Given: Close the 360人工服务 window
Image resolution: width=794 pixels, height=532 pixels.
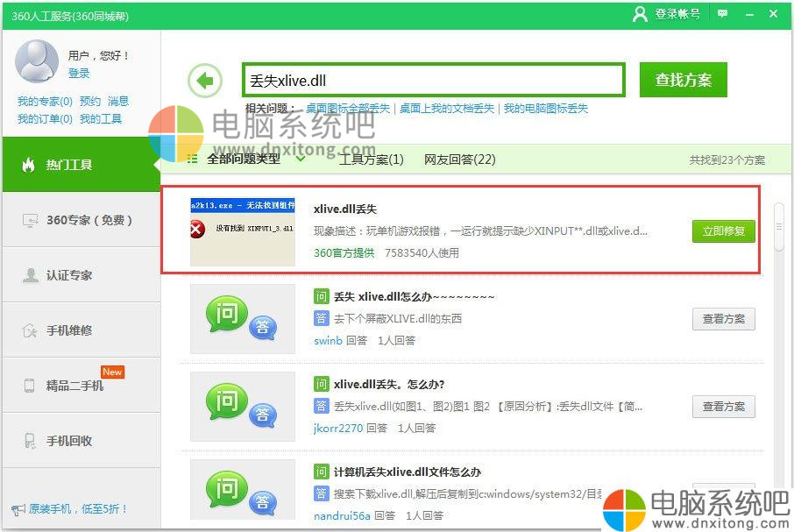Looking at the screenshot, I should tap(773, 14).
